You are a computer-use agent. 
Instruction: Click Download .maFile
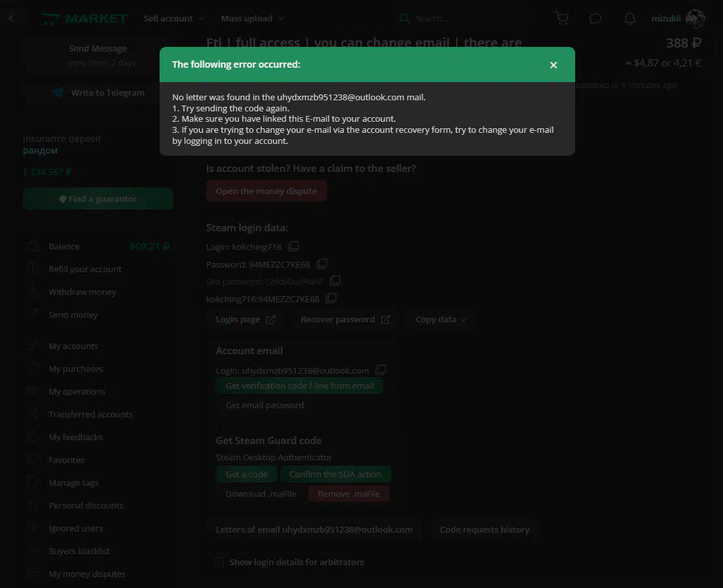261,494
